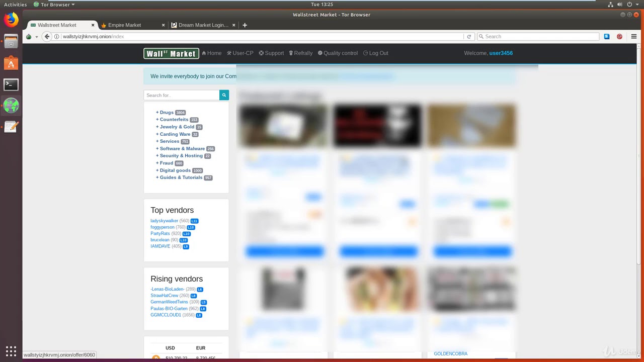Screen dimensions: 644x362
Task: Reload the page with the refresh icon
Action: pyautogui.click(x=469, y=37)
